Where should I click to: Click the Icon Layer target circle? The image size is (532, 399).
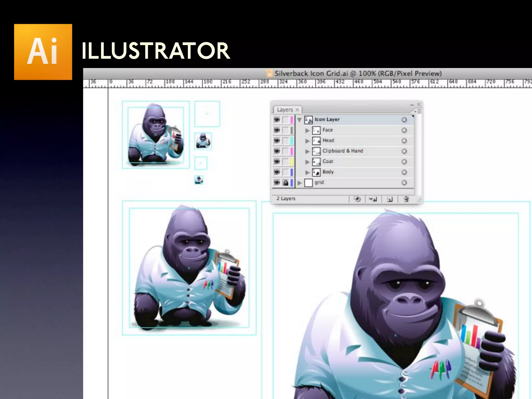coord(404,120)
